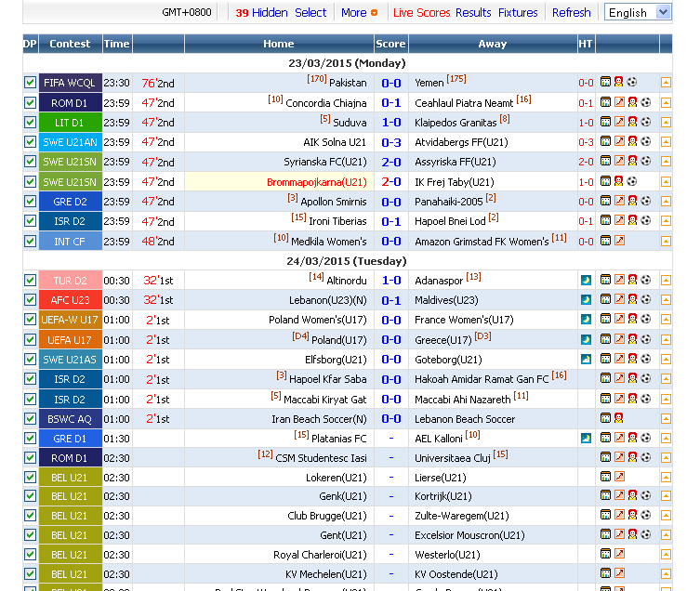Click player icon in Lebanon(U23)(N) row
Viewport: 700px width, 591px height.
(632, 299)
